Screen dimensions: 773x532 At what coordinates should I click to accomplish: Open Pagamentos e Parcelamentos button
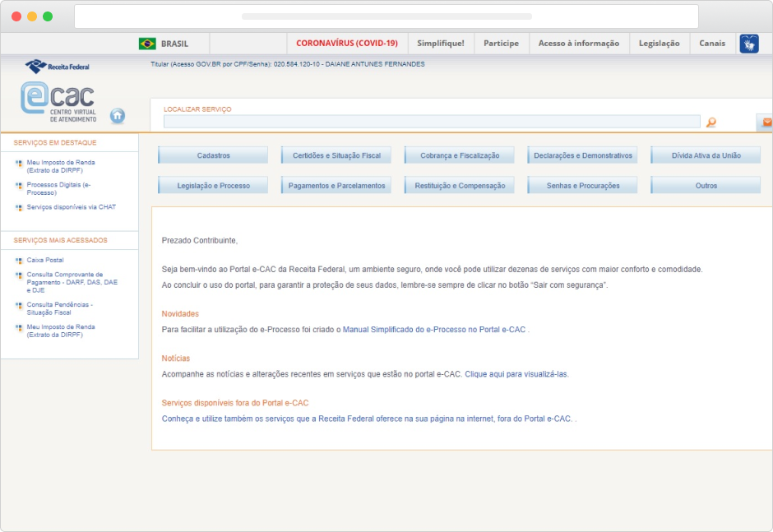tap(336, 185)
